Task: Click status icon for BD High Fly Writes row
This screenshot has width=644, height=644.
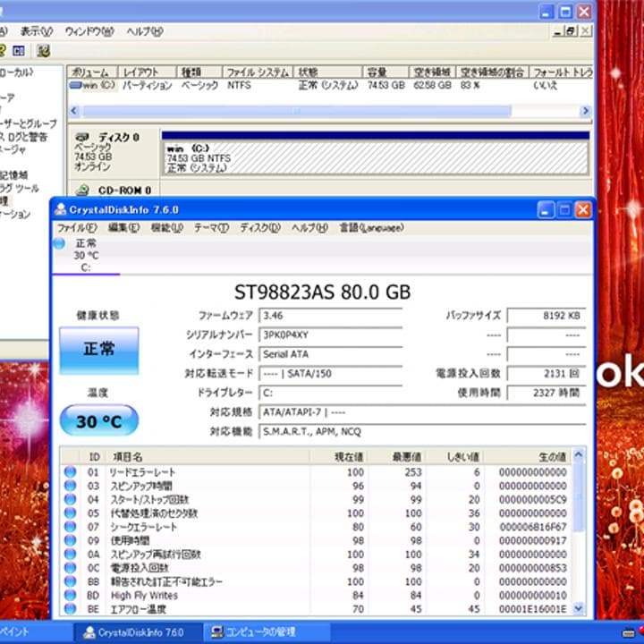Action: (71, 595)
